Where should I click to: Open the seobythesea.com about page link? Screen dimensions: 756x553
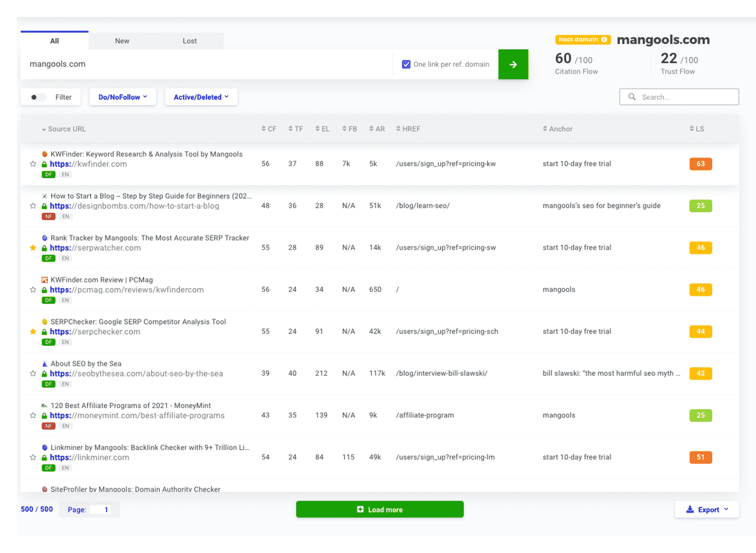136,374
